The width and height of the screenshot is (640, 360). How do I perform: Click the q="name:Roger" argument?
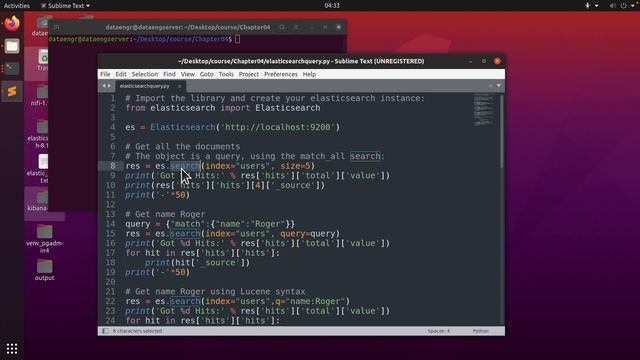pos(313,301)
